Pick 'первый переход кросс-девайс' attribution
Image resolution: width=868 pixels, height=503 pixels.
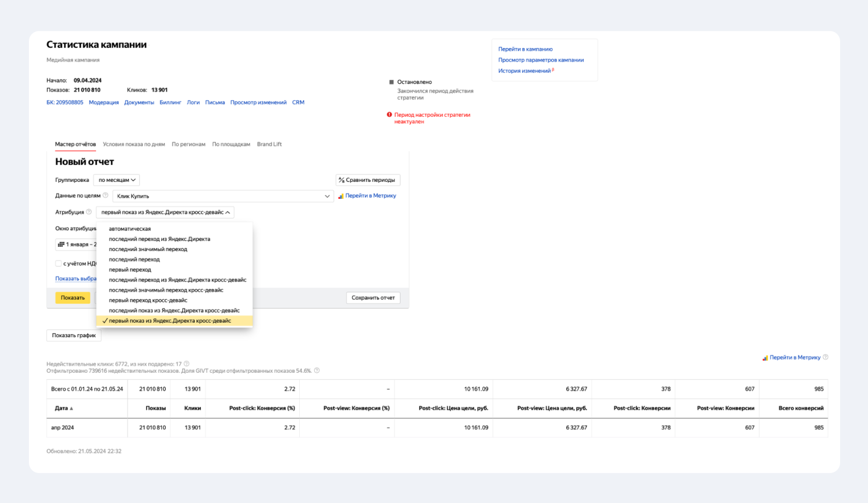148,300
